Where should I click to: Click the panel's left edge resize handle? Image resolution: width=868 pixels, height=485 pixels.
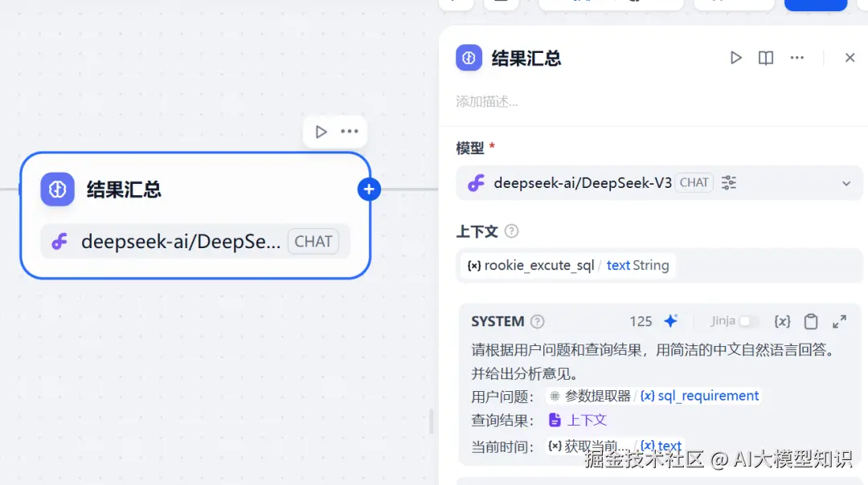tap(432, 421)
